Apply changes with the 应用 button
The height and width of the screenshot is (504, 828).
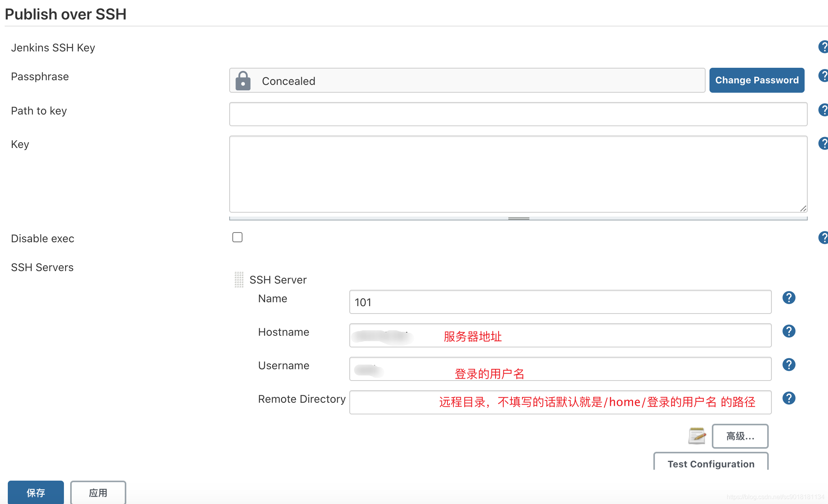click(98, 493)
